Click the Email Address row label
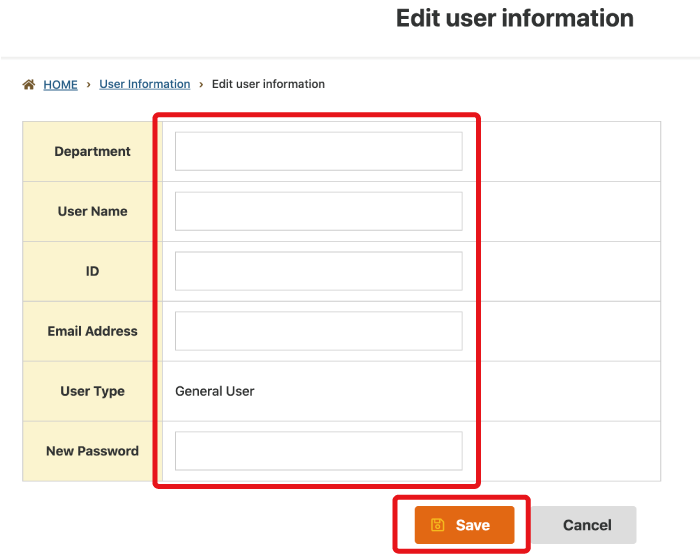 92,331
